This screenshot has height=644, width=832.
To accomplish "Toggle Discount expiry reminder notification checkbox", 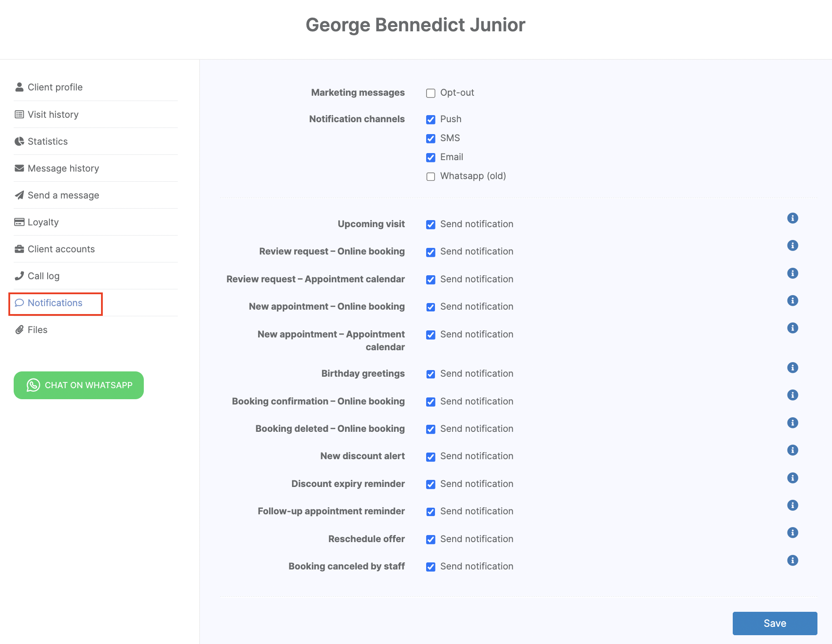I will click(x=431, y=484).
